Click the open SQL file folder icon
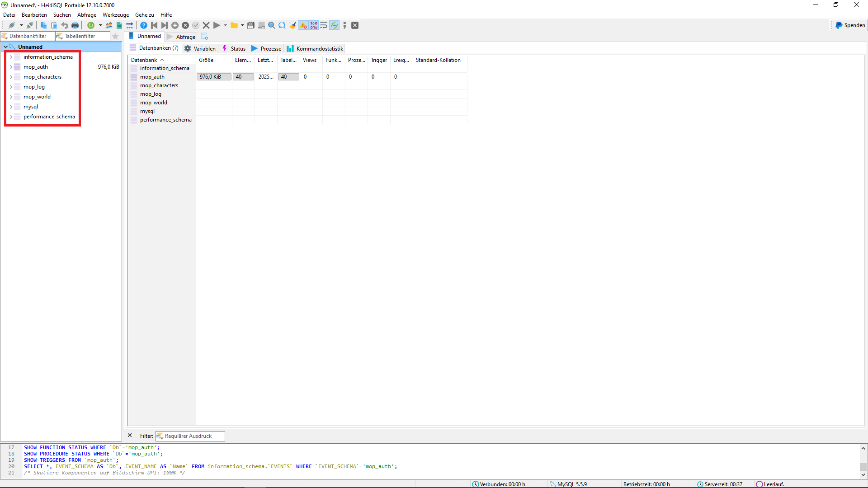Image resolution: width=868 pixels, height=488 pixels. [x=234, y=25]
